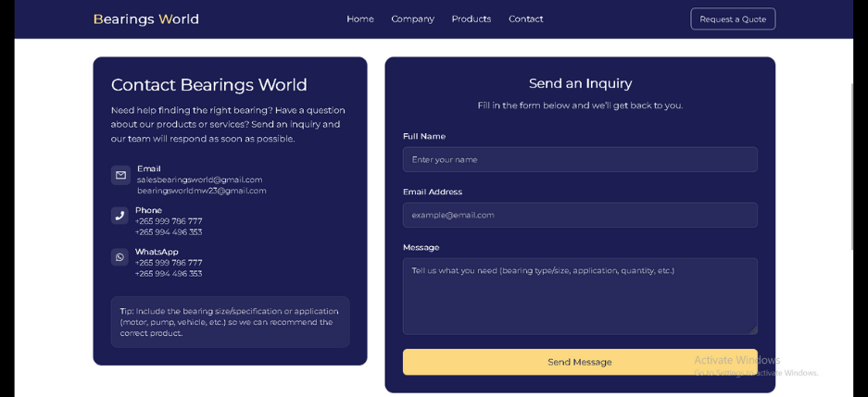Click the envelope icon beside Email

coord(120,175)
